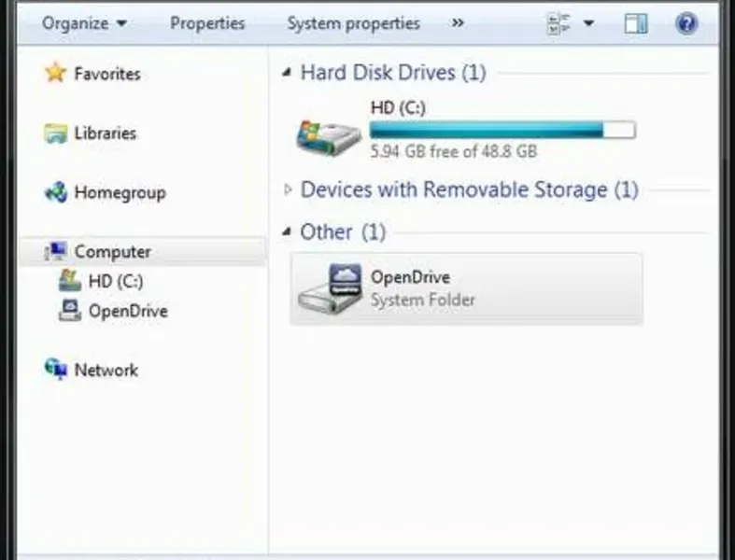Click the Libraries folder icon
The height and width of the screenshot is (560, 735).
coord(56,133)
